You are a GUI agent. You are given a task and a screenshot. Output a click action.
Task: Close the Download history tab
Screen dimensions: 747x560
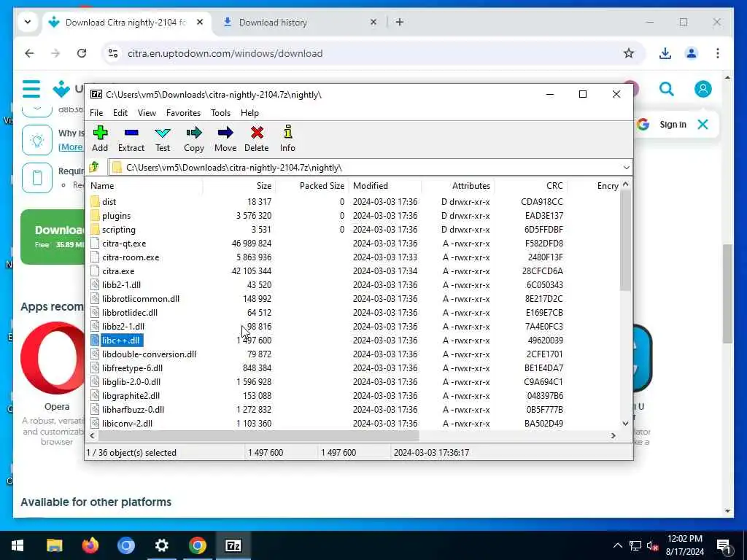point(373,22)
